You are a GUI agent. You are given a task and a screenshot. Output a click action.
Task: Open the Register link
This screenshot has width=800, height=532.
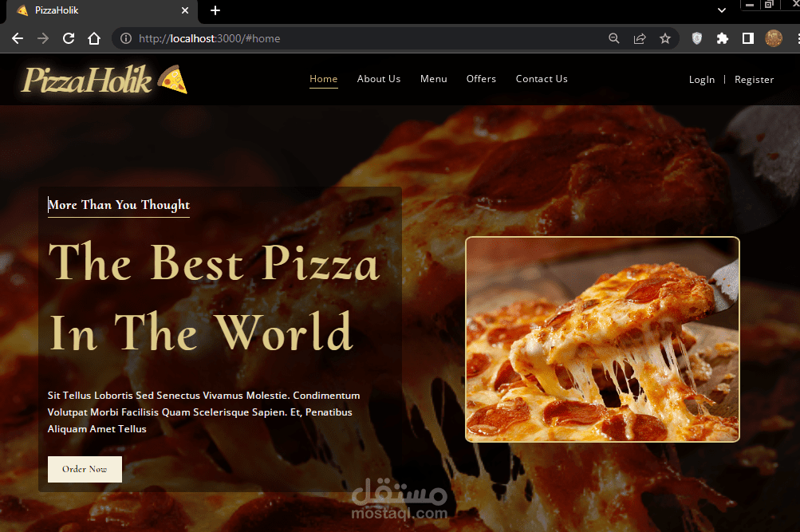[x=754, y=80]
